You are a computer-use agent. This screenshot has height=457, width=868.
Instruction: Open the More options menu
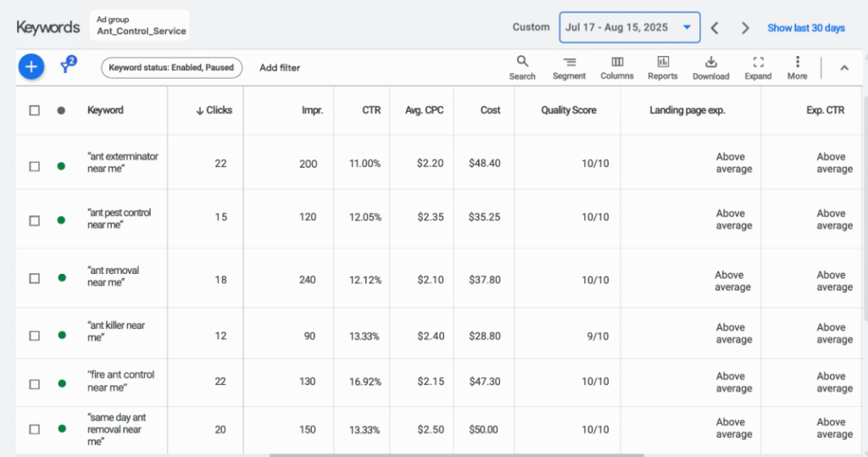tap(797, 68)
